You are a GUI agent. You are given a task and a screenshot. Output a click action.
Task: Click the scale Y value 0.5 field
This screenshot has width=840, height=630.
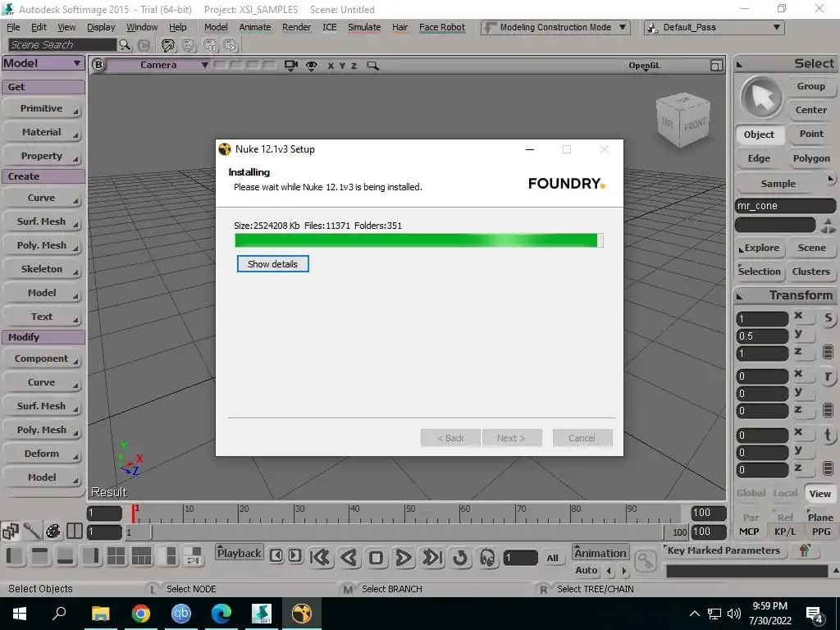[x=761, y=336]
